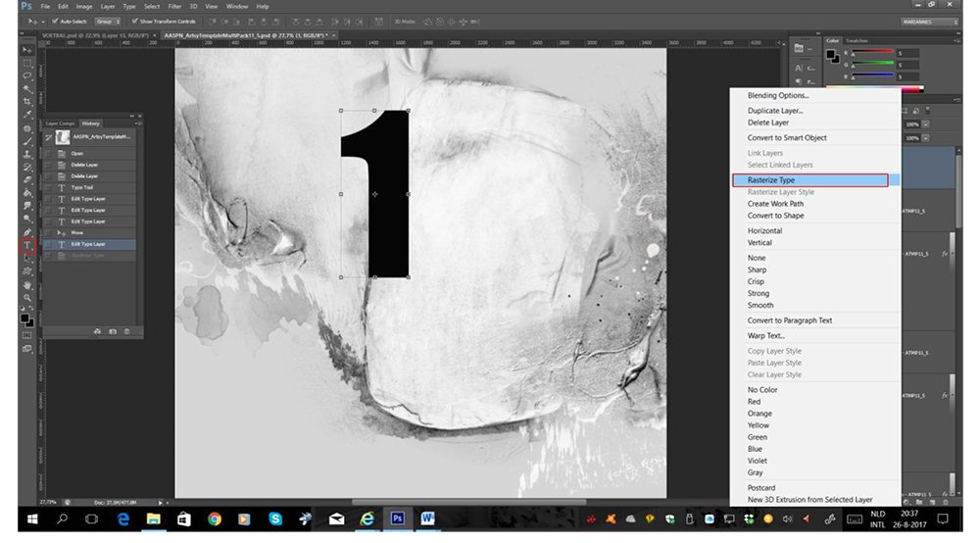Toggle Show Transform Controls checkbox
This screenshot has height=543, width=980.
point(134,22)
